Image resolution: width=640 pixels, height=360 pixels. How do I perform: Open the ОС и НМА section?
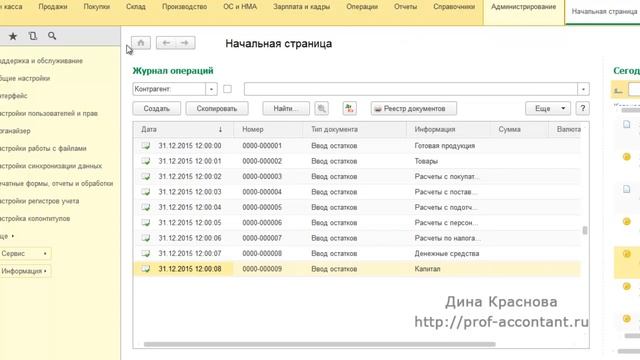coord(240,7)
